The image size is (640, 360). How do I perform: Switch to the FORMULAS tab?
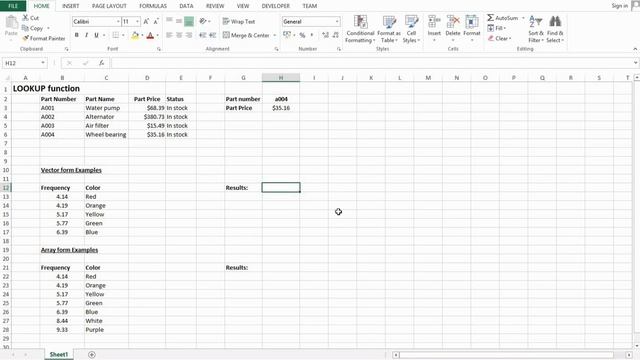click(153, 6)
